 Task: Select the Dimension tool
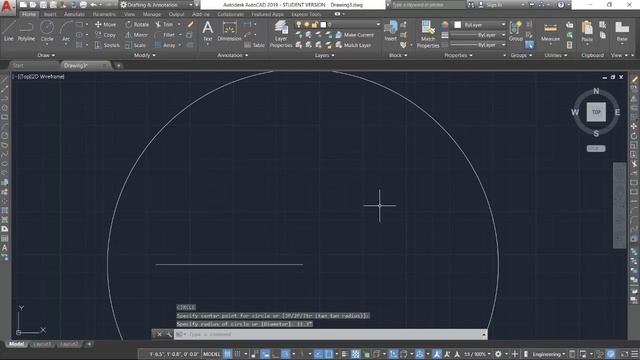(229, 31)
